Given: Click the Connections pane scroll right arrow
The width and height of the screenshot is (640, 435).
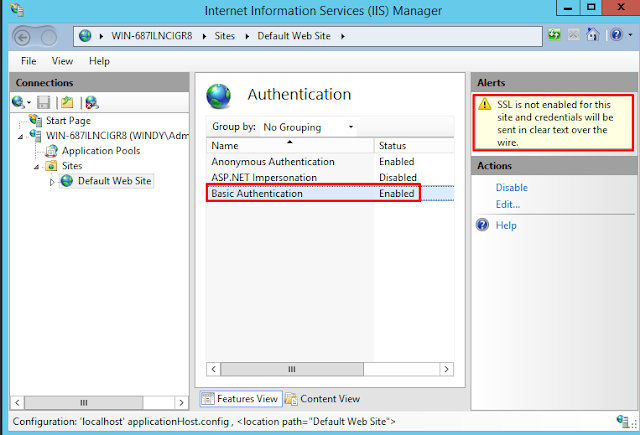Looking at the screenshot, I should point(181,403).
